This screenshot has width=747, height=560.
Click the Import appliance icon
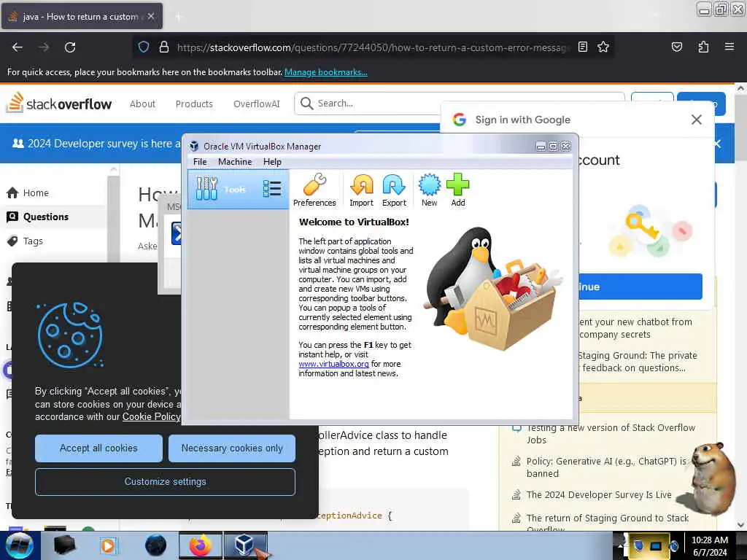click(x=361, y=190)
